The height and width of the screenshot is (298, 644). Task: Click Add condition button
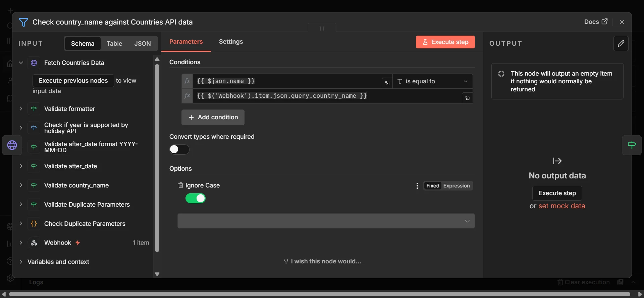[213, 117]
